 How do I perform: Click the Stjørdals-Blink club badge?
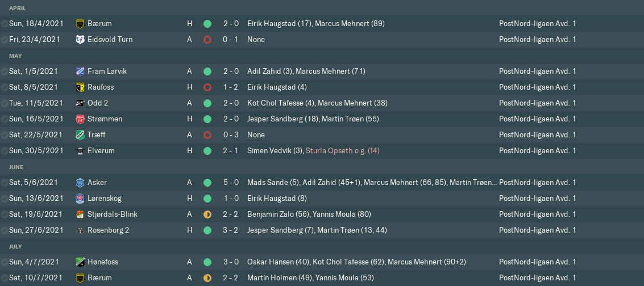80,214
